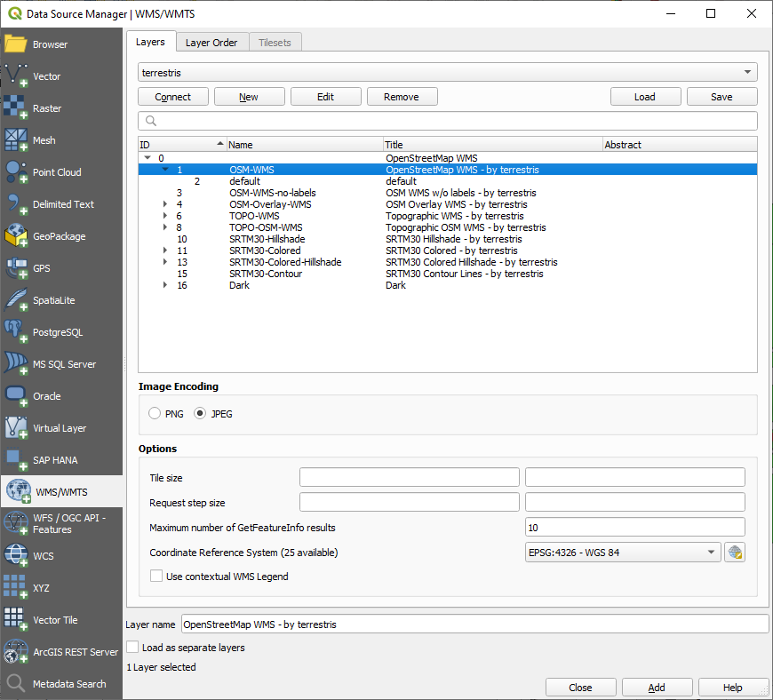
Task: Select the PostgreSQL elephant icon
Action: point(17,332)
